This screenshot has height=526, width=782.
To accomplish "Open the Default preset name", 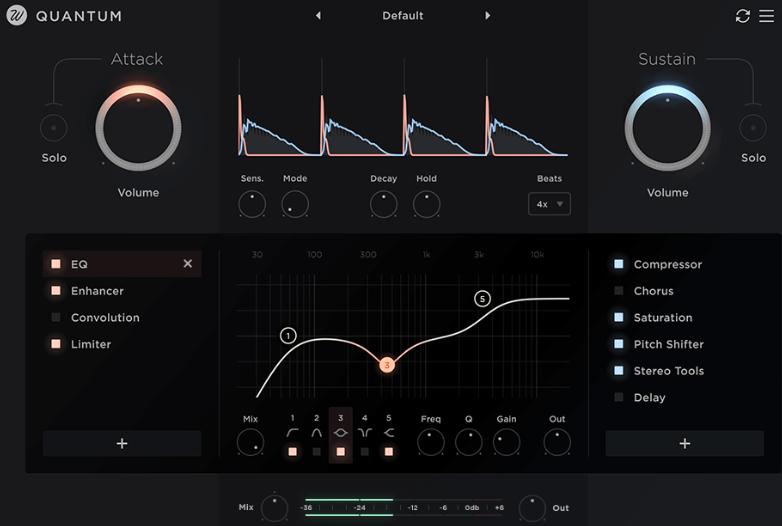I will tap(402, 16).
